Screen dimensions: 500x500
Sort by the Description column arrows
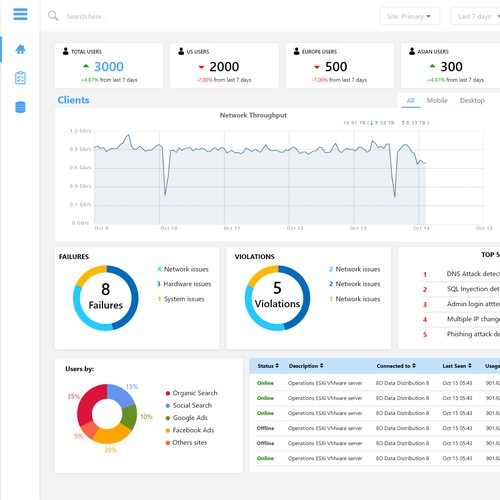click(x=322, y=366)
